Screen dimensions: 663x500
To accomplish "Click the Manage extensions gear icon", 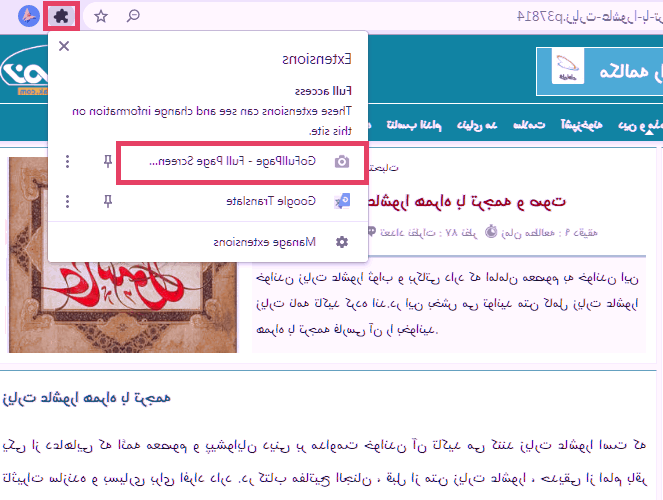I will (x=342, y=242).
